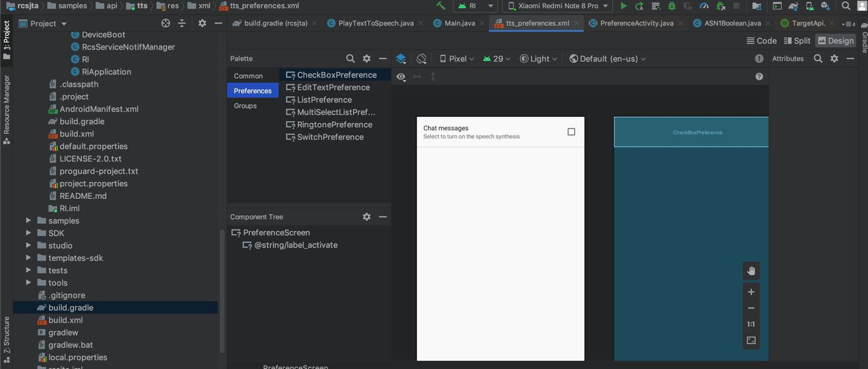Viewport: 868px width, 369px height.
Task: Open the Pixel device preview dropdown
Action: (x=457, y=59)
